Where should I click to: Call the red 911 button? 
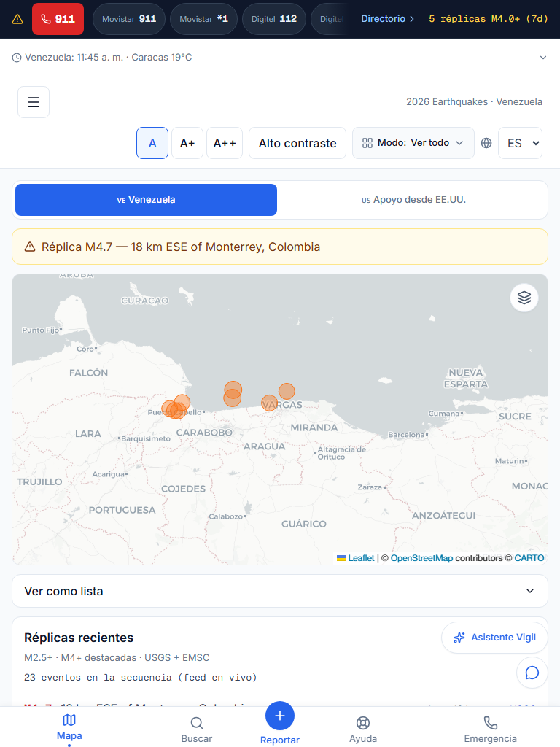[x=58, y=19]
